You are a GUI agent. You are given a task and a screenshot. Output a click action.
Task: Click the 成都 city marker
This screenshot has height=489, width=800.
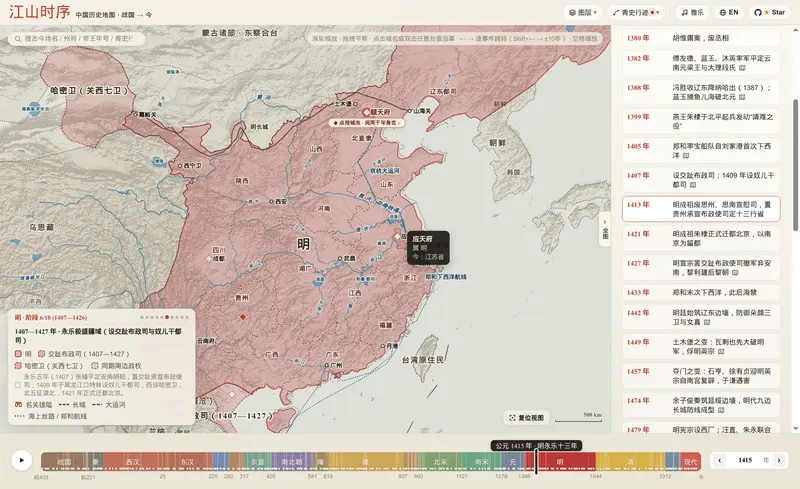(x=209, y=259)
